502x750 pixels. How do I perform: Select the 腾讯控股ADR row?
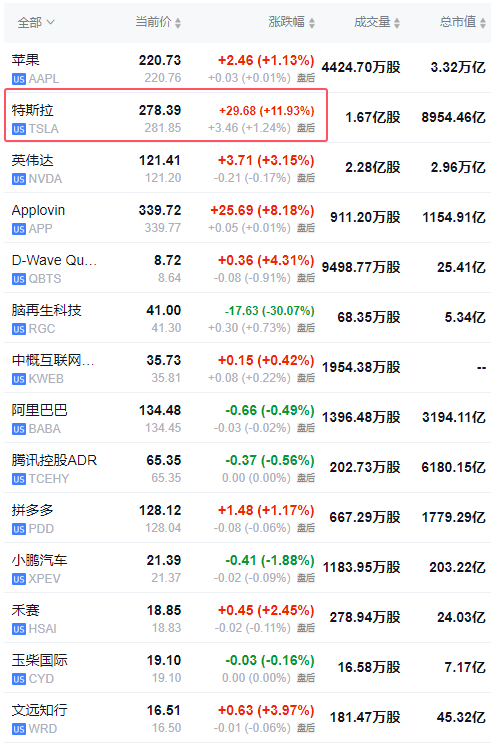coord(247,468)
